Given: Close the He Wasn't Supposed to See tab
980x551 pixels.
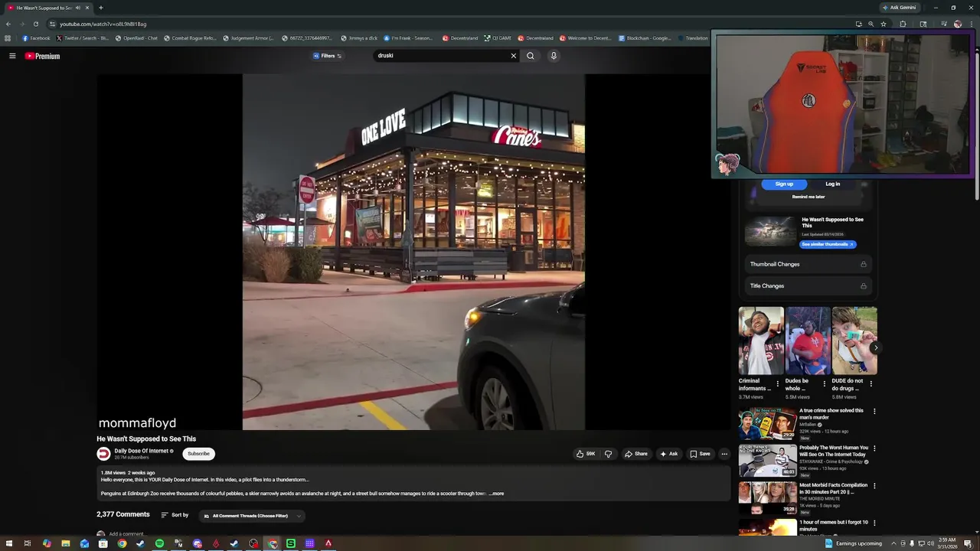Looking at the screenshot, I should [87, 8].
